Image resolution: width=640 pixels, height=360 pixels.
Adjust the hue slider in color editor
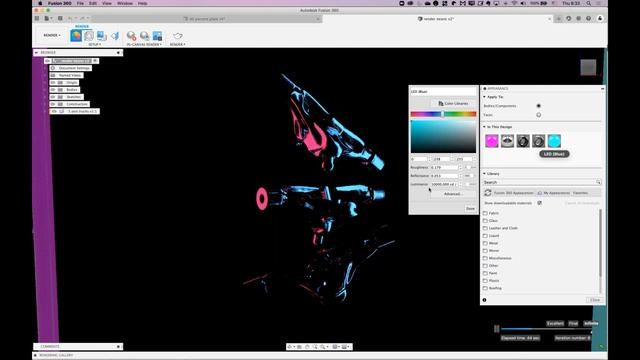443,114
